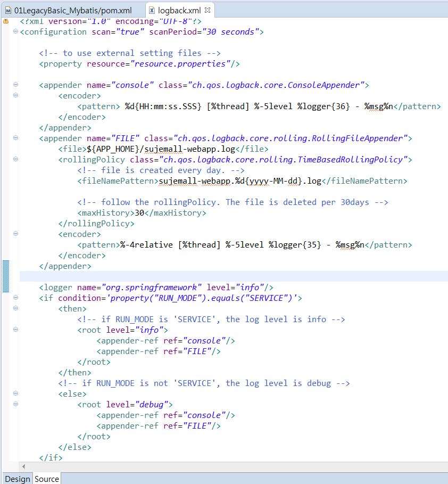This screenshot has width=448, height=484.
Task: Click the pattern text %d{HH:mm:ss.SSS}
Action: (x=163, y=106)
